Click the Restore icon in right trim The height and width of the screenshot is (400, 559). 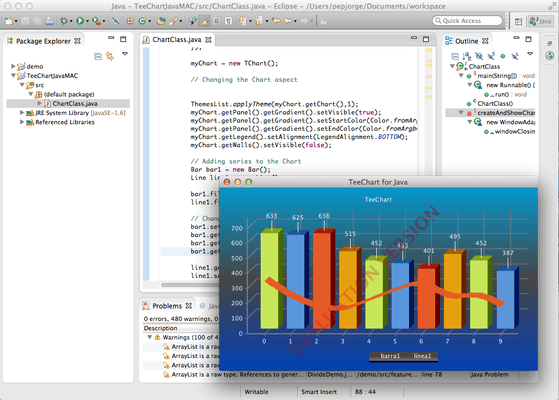549,43
